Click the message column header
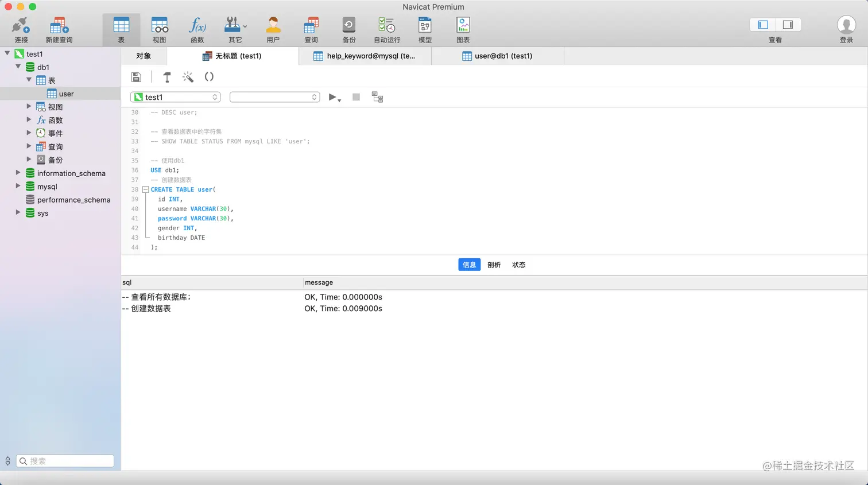The image size is (868, 485). click(x=585, y=282)
